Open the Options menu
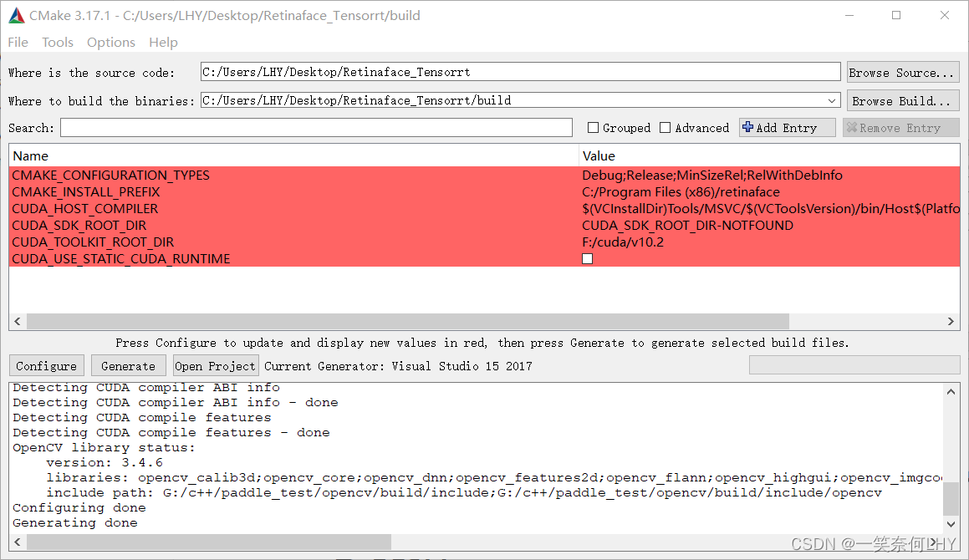The width and height of the screenshot is (969, 560). click(x=110, y=42)
